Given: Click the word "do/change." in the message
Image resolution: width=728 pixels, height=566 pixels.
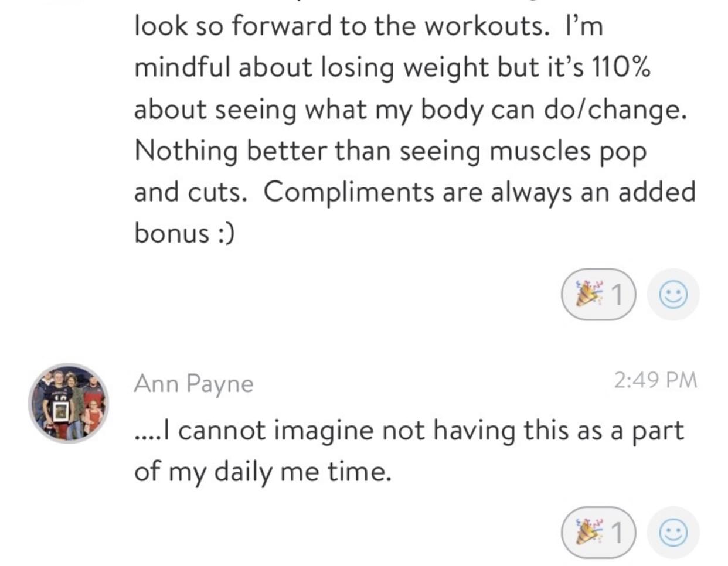Looking at the screenshot, I should (x=615, y=110).
